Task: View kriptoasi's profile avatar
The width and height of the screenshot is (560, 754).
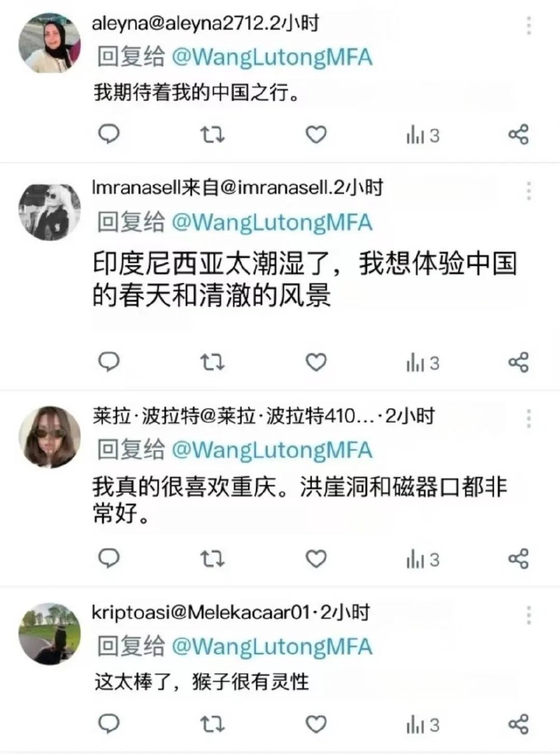Action: (x=50, y=634)
